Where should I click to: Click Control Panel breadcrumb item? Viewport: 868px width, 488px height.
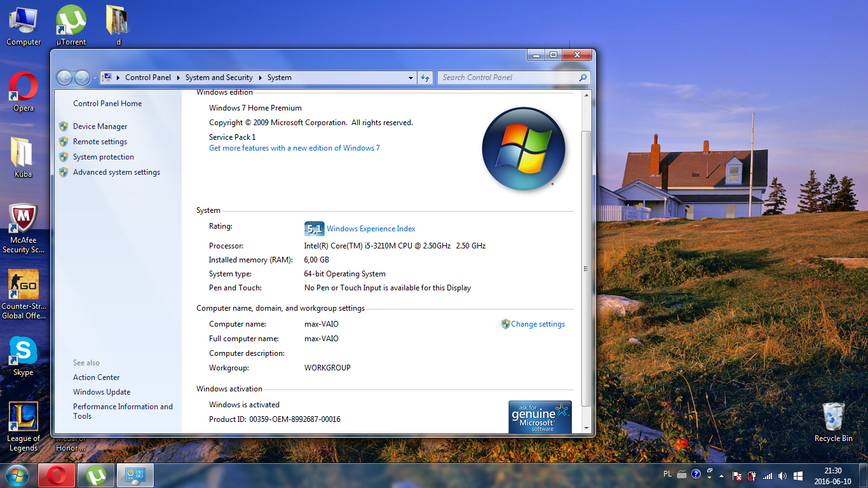click(x=147, y=78)
